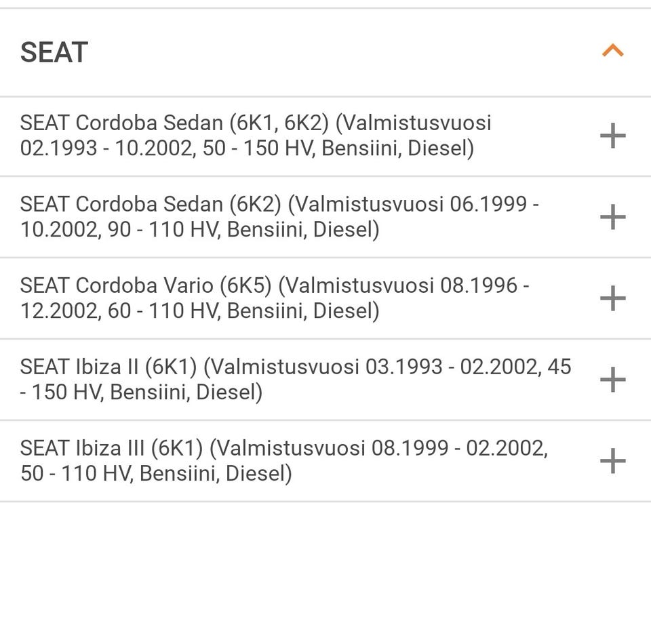Click "Valmistusvuosi 08.1996" in the Vario row
This screenshot has height=644, width=651.
[400, 285]
